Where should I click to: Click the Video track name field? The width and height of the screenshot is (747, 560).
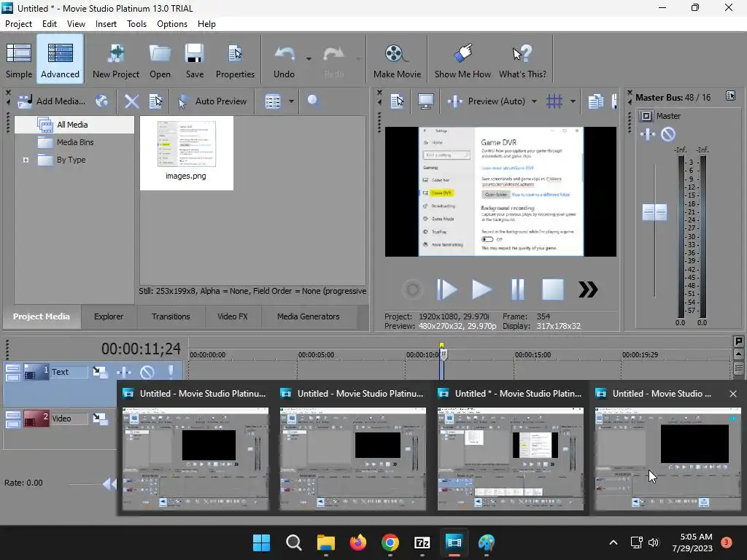69,419
